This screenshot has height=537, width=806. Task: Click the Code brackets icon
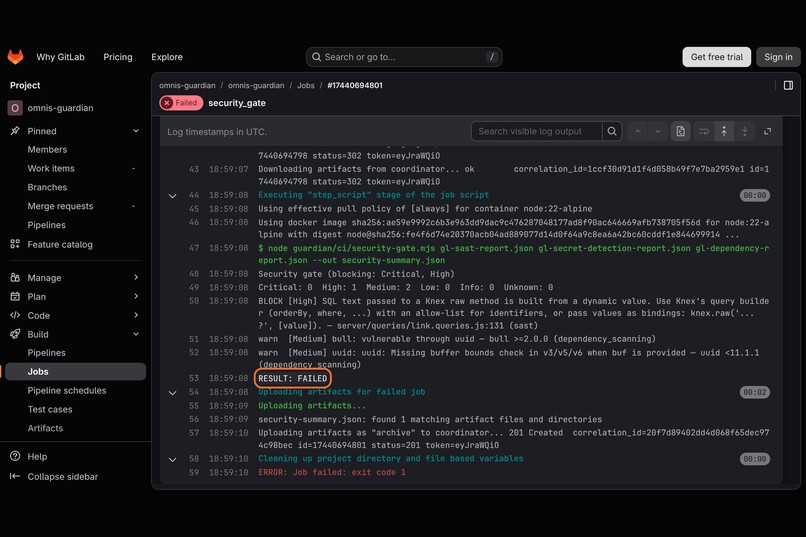(15, 315)
